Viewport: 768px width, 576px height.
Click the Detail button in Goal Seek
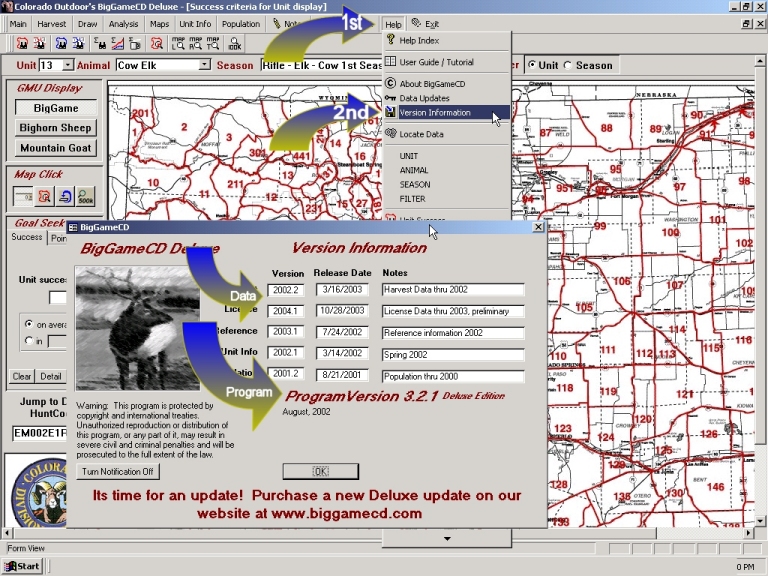click(51, 377)
